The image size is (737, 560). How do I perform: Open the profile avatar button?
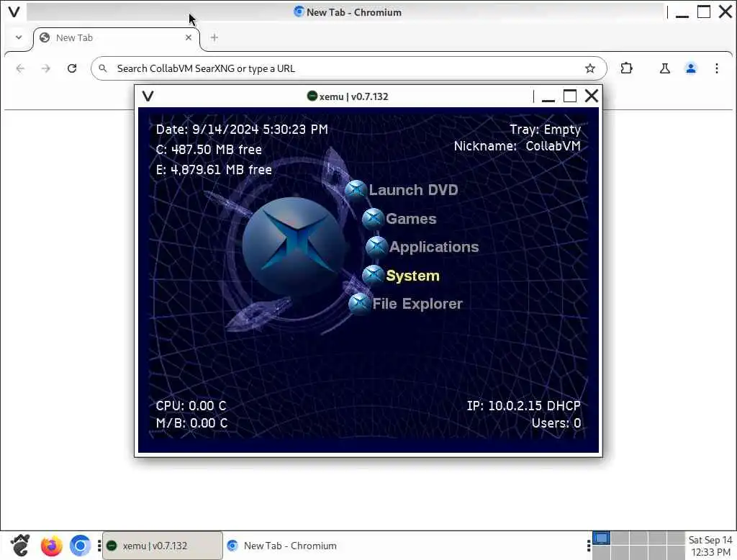click(x=691, y=68)
